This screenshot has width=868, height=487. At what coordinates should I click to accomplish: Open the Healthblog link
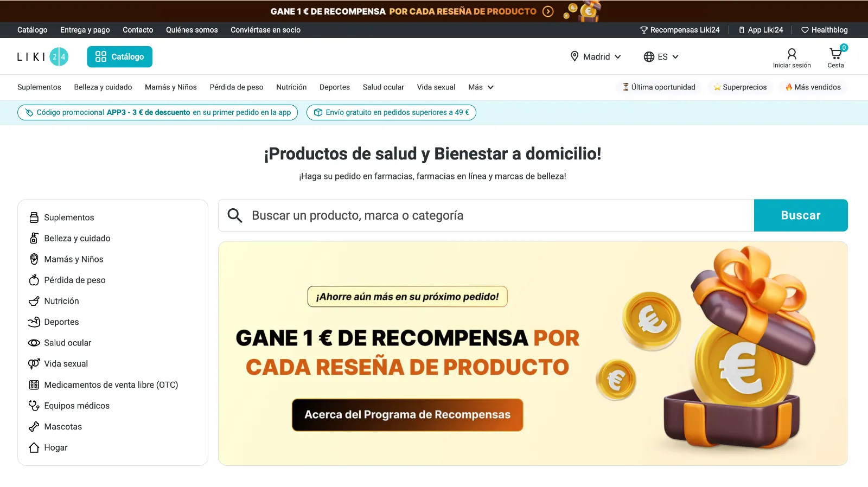pyautogui.click(x=825, y=30)
